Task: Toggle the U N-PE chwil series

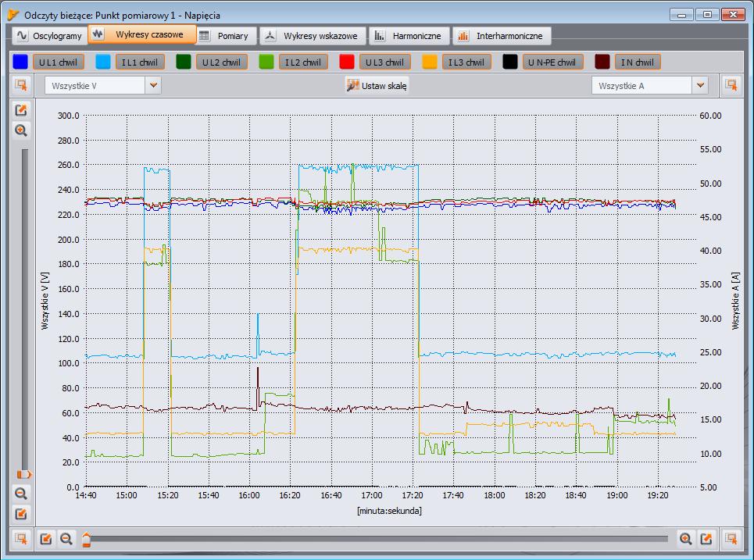Action: click(552, 62)
